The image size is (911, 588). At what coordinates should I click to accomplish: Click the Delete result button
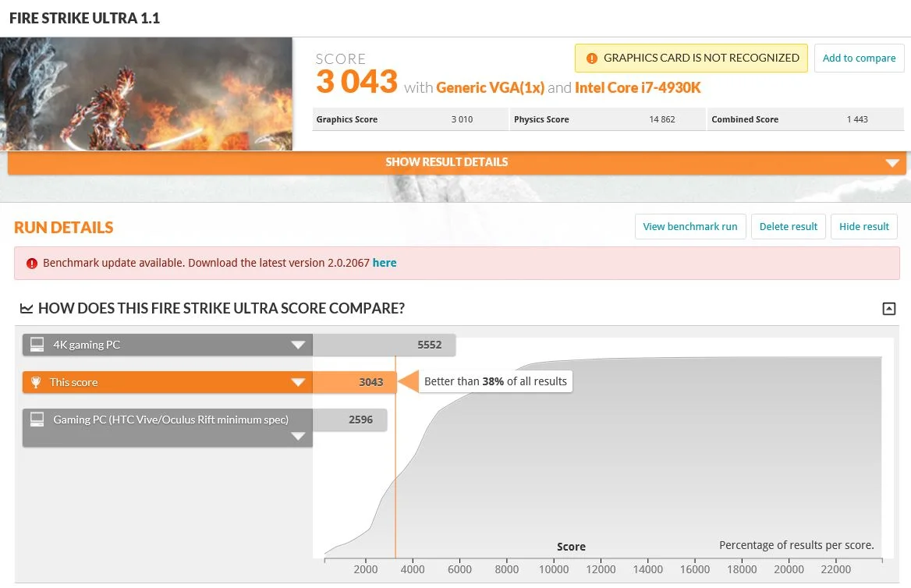(x=789, y=227)
